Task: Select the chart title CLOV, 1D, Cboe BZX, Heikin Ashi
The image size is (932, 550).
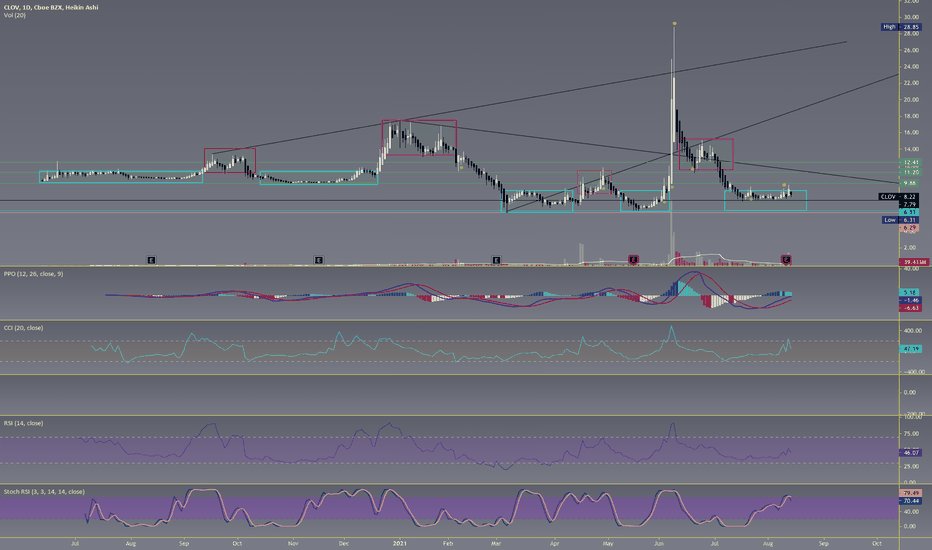Action: point(51,7)
